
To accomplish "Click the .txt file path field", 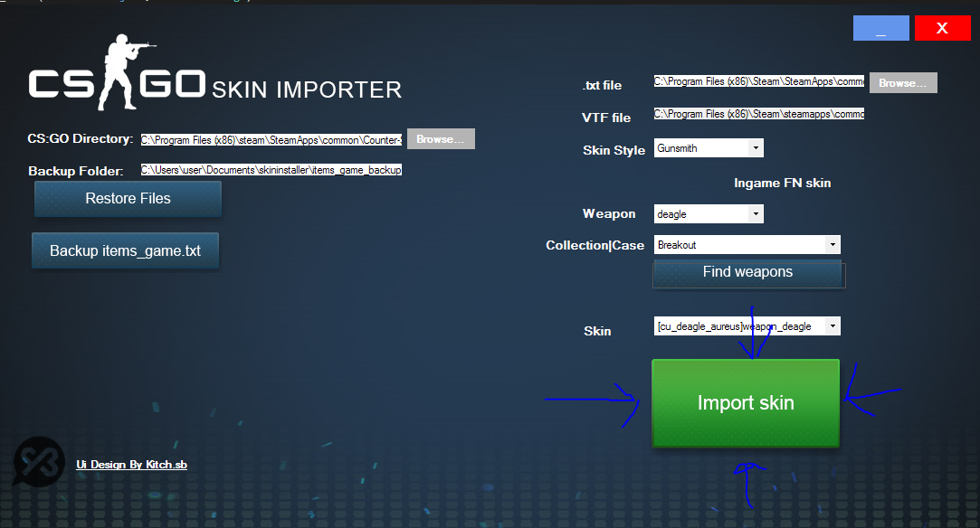I will (x=758, y=81).
